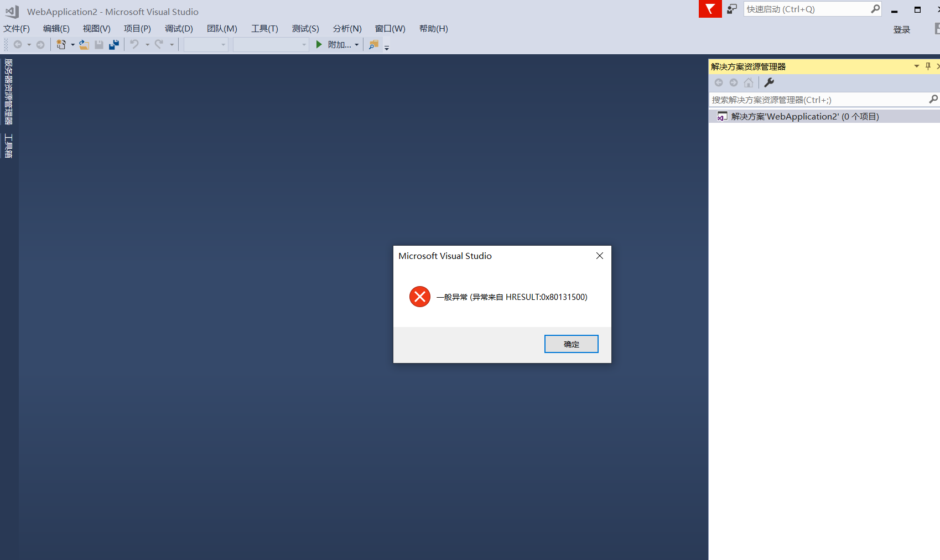Open the 团队(M) menu
Viewport: 940px width, 560px height.
pos(222,28)
